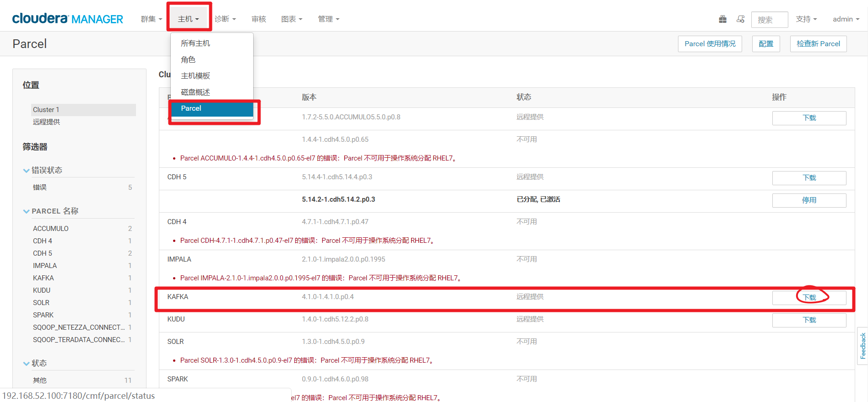
Task: Open the admin user dropdown
Action: pyautogui.click(x=846, y=19)
